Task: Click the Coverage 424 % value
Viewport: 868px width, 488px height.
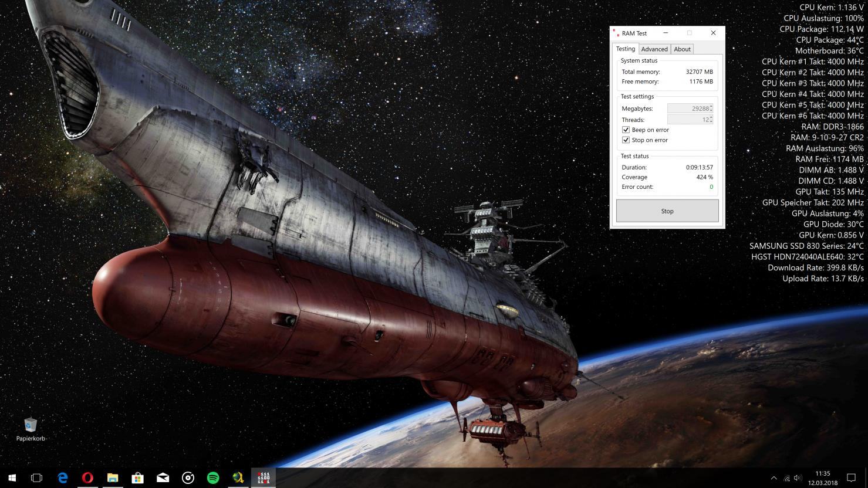Action: 704,177
